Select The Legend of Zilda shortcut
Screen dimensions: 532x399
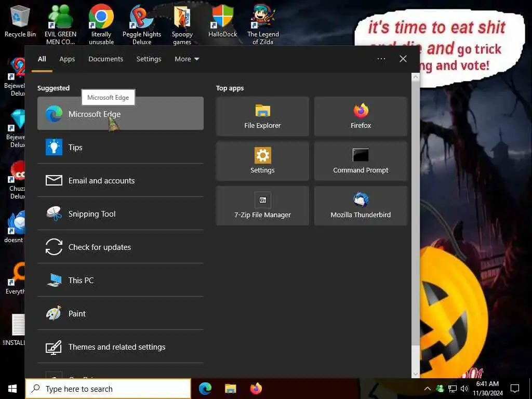[x=263, y=24]
